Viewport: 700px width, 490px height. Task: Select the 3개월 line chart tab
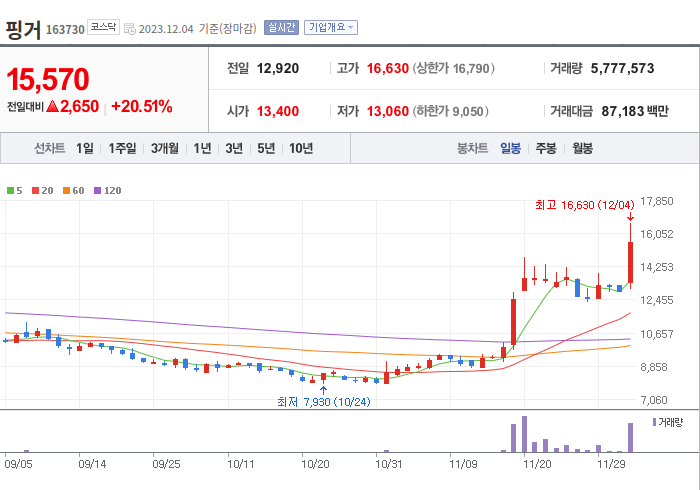tap(165, 148)
